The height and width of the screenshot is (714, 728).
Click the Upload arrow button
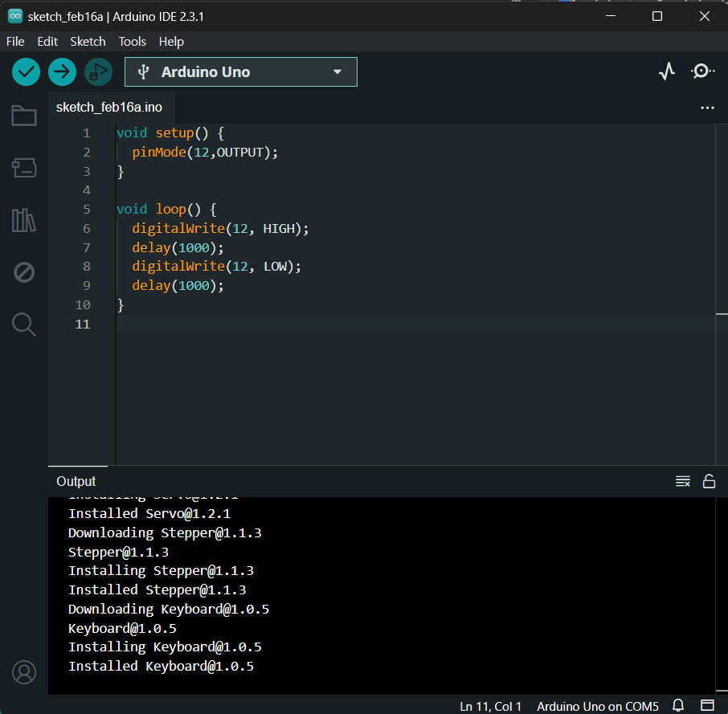[x=62, y=72]
